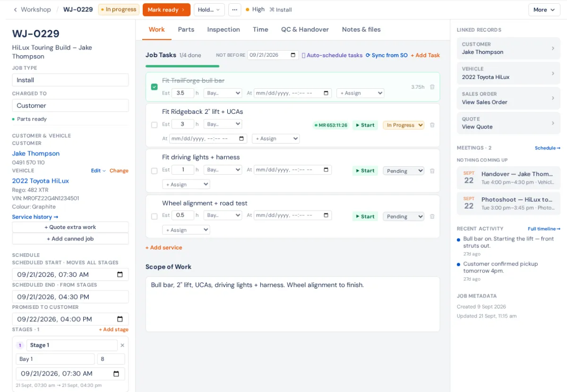Open the Quote linked record chevron

(x=553, y=123)
